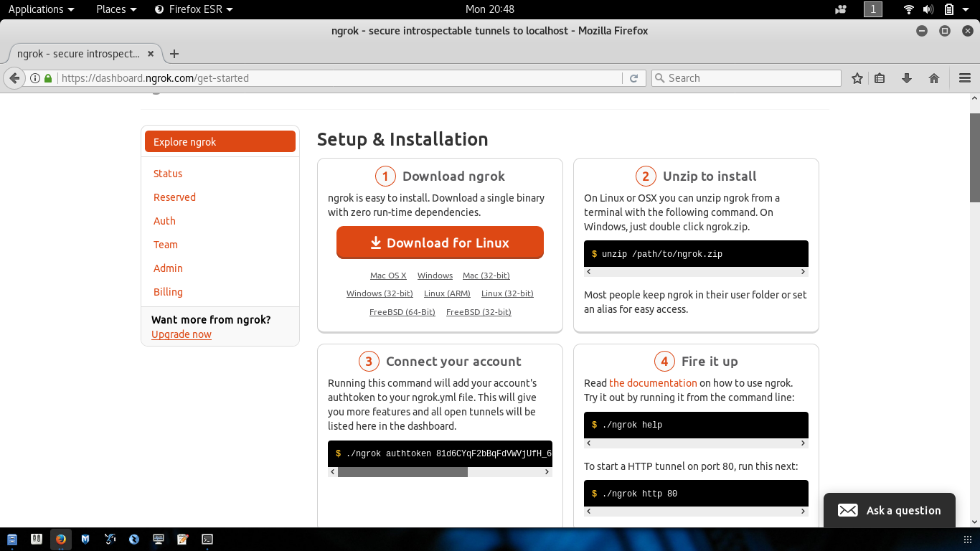Click the Search input field

point(746,78)
